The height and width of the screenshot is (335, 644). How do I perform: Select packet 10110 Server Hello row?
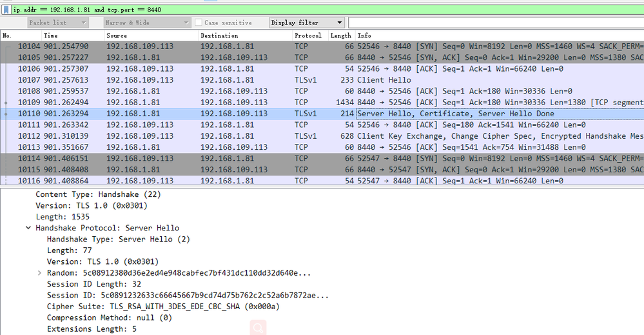(322, 114)
